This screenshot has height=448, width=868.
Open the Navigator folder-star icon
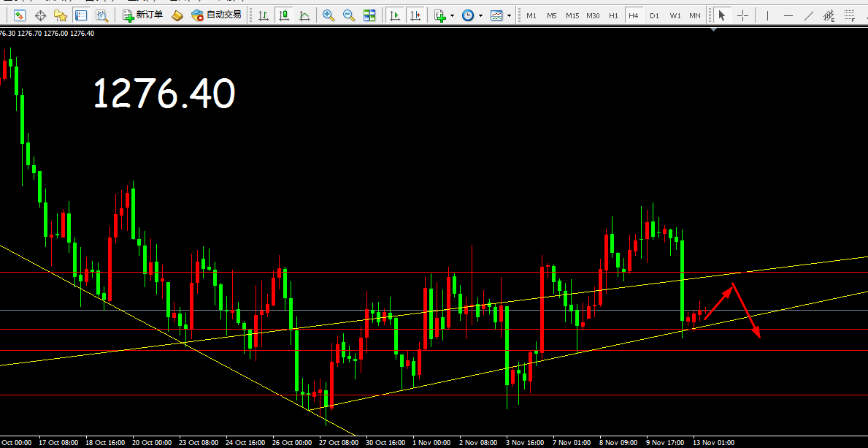point(61,15)
